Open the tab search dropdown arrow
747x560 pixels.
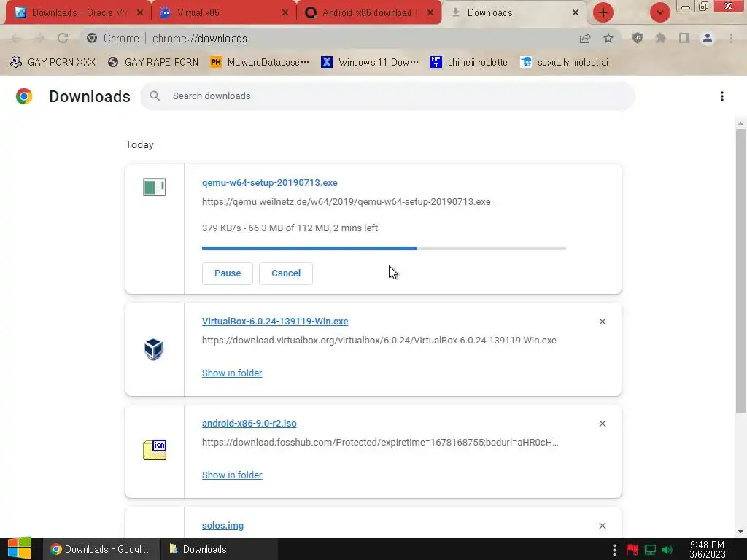[x=659, y=12]
